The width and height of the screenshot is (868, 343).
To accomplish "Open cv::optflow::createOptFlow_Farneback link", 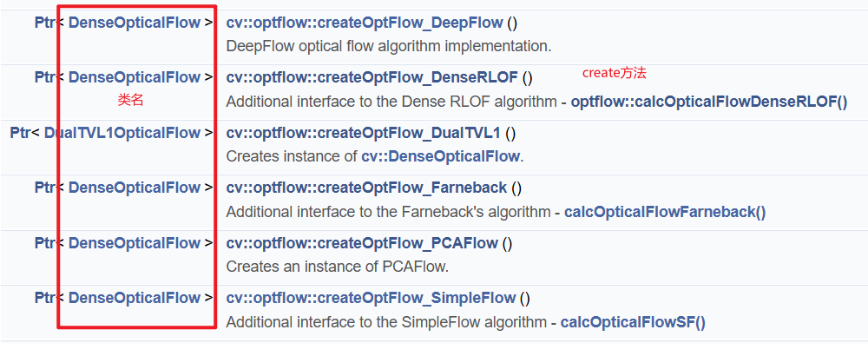I will [x=366, y=188].
